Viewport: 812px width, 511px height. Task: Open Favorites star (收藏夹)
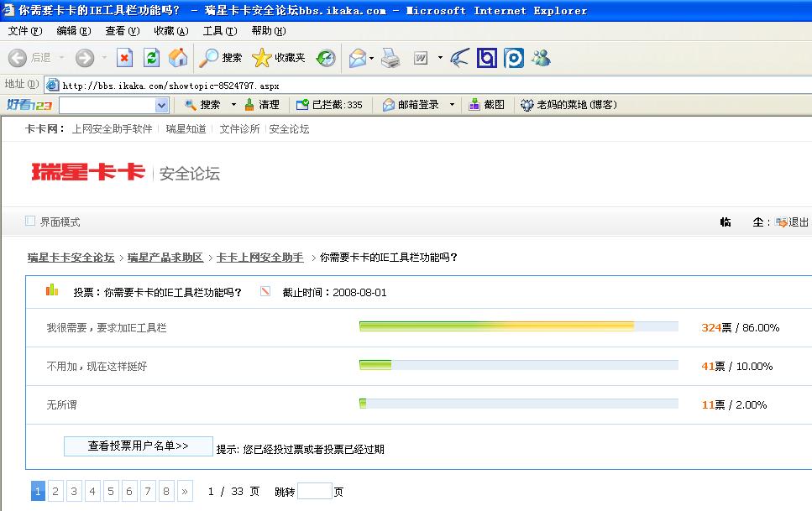261,57
